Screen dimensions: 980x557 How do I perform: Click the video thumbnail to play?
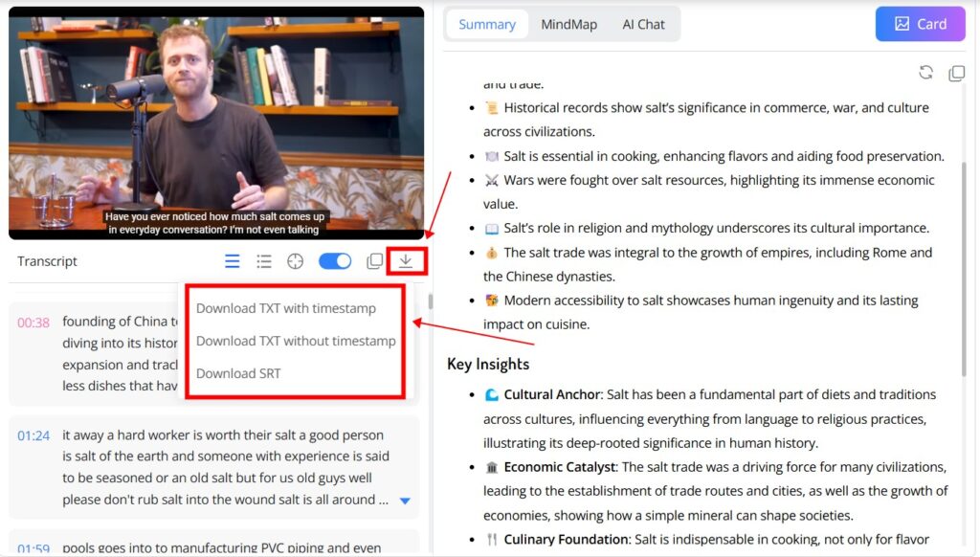pyautogui.click(x=217, y=123)
